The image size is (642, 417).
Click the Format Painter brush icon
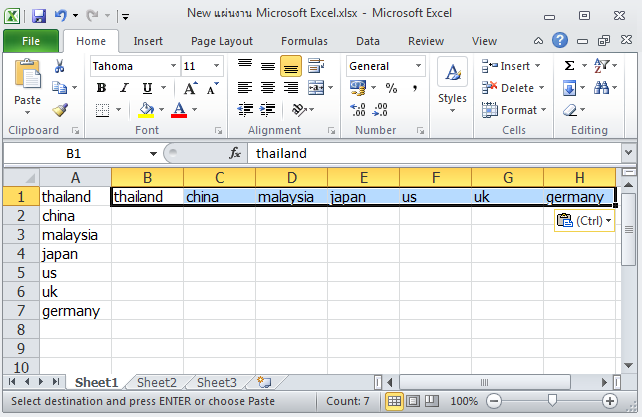60,110
